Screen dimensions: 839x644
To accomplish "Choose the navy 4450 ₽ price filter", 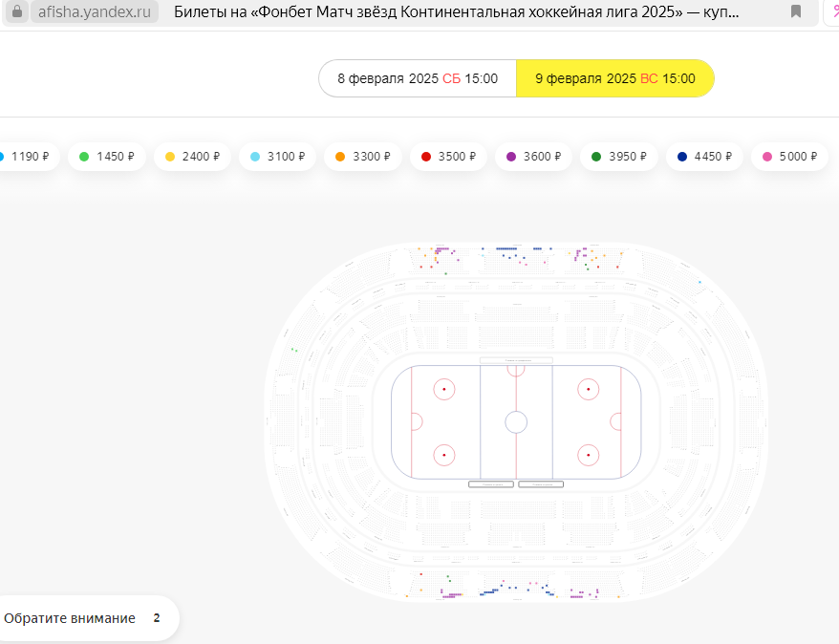I will pos(704,157).
